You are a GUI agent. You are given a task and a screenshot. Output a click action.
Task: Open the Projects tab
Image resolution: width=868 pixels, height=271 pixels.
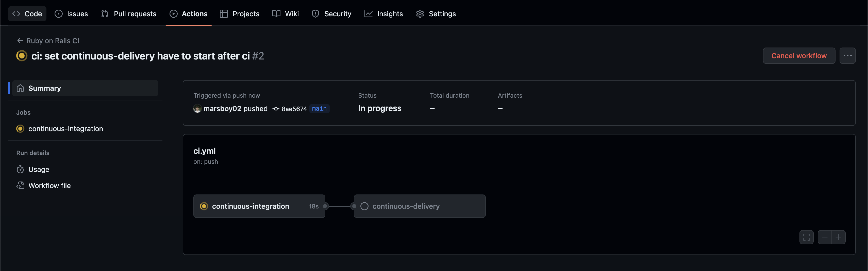point(240,13)
